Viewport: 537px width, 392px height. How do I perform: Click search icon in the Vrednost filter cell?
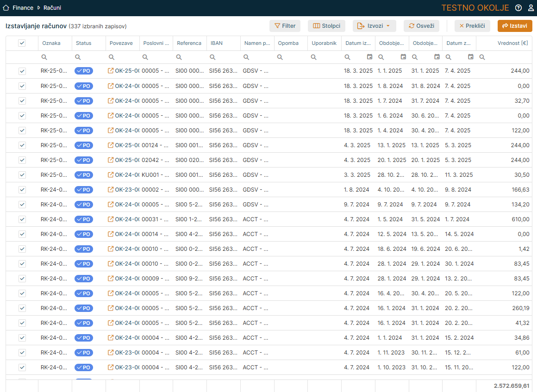pos(482,57)
